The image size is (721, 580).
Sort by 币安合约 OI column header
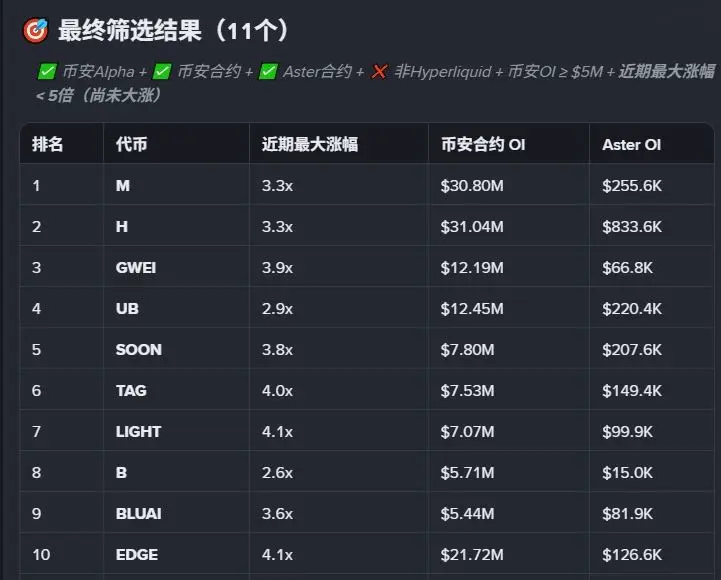483,145
